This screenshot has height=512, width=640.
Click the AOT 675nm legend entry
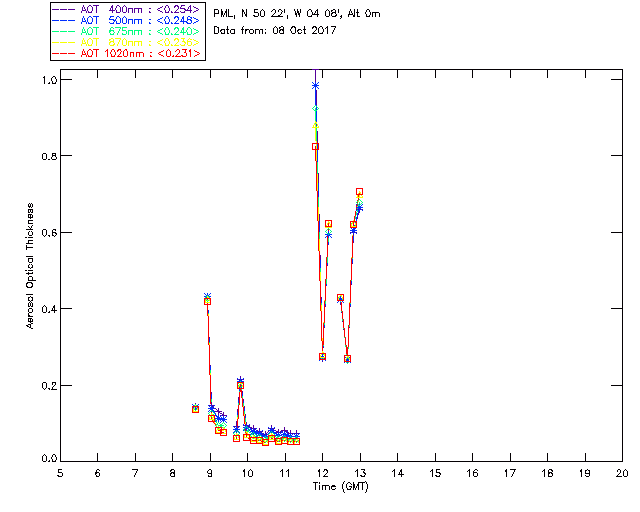point(126,31)
